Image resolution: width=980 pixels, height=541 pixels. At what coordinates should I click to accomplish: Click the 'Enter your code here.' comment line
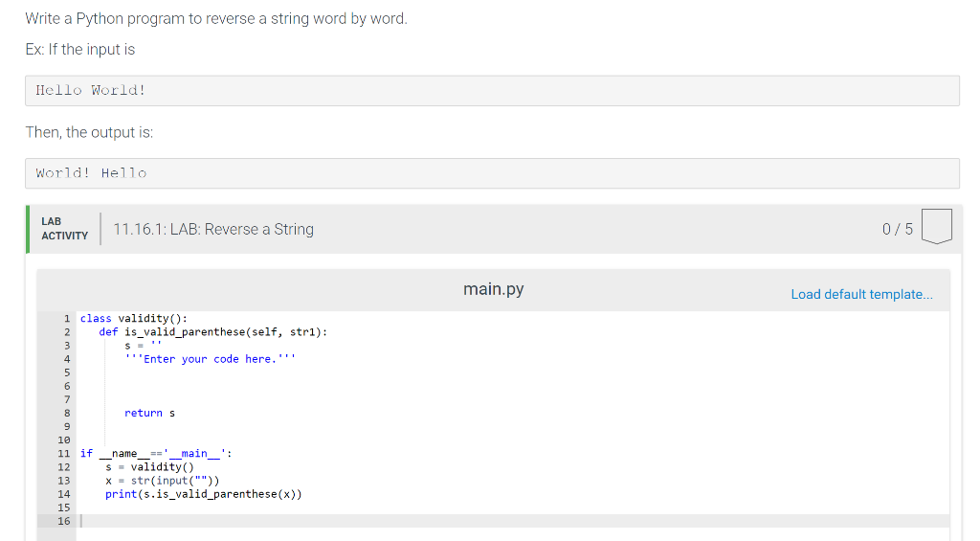(x=210, y=359)
